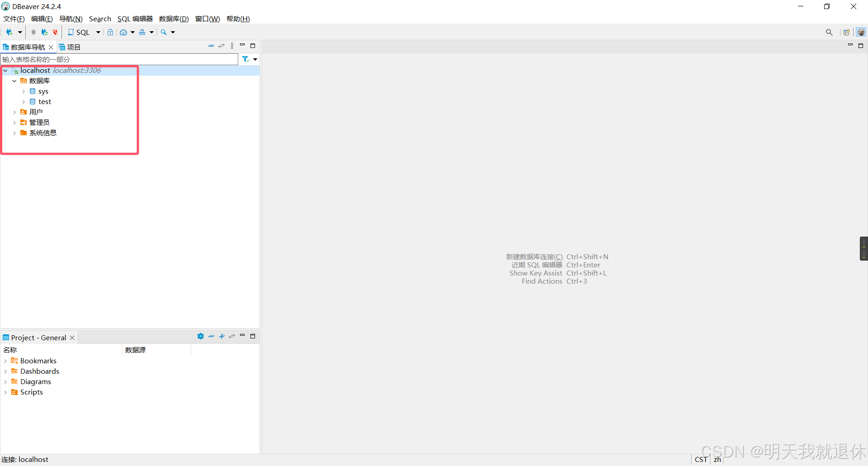Open the 数据库(D) menu
This screenshot has width=868, height=466.
[x=174, y=19]
